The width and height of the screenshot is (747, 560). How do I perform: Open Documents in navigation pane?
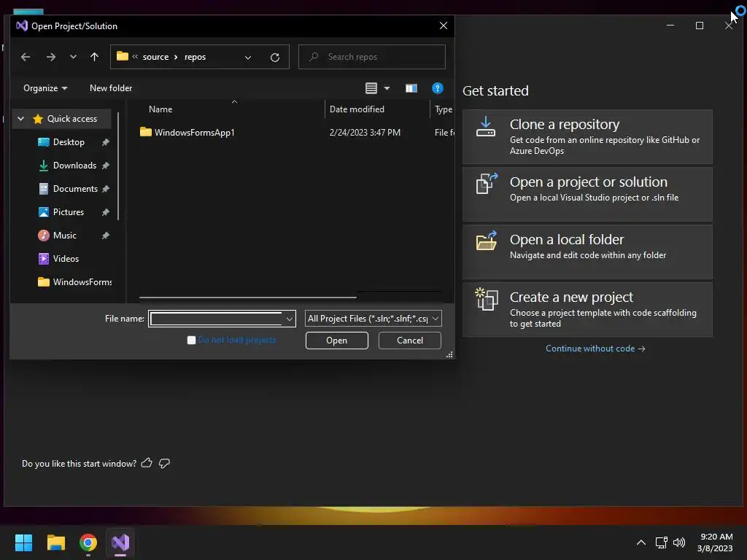tap(75, 189)
